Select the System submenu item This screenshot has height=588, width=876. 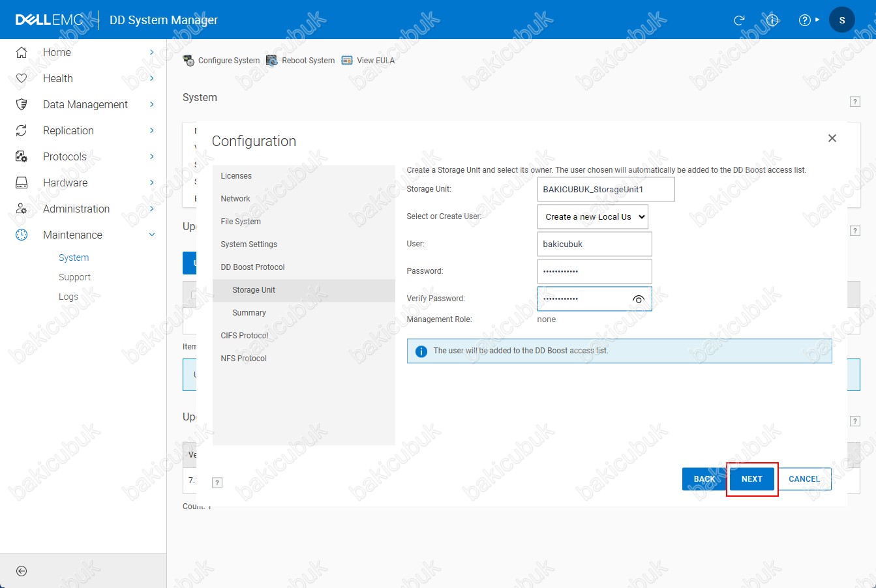click(x=74, y=257)
